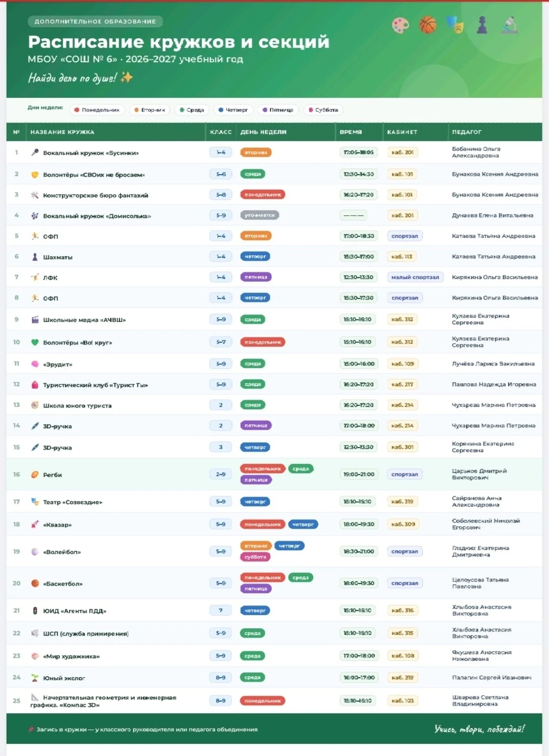This screenshot has width=549, height=756.
Task: Click the time 17:05–18:05 for «Бусинки»
Action: pos(358,152)
